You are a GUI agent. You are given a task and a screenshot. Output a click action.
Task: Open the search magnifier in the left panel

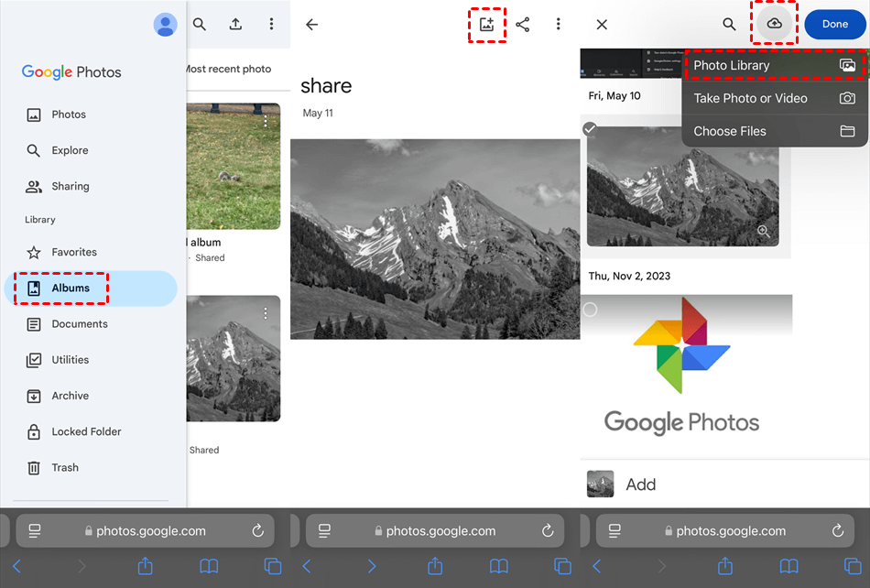pyautogui.click(x=200, y=25)
